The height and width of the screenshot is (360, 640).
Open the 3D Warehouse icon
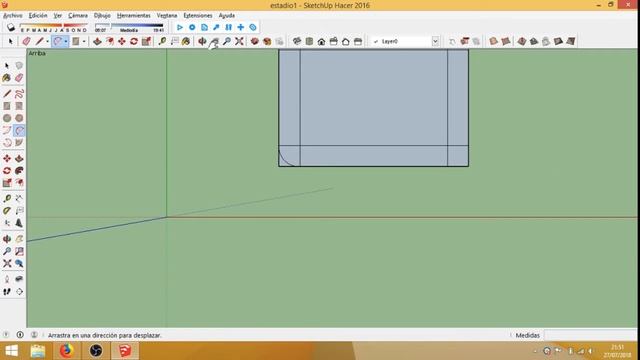(x=255, y=41)
